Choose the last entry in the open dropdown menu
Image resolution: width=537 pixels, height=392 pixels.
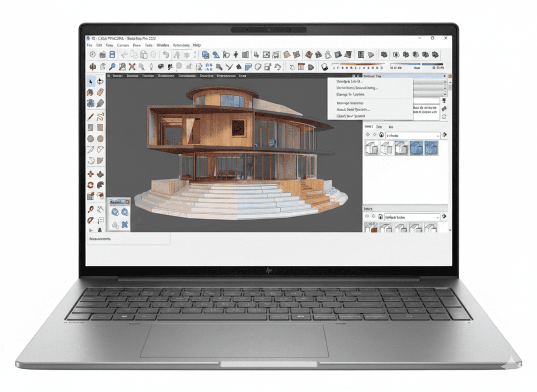[x=351, y=117]
